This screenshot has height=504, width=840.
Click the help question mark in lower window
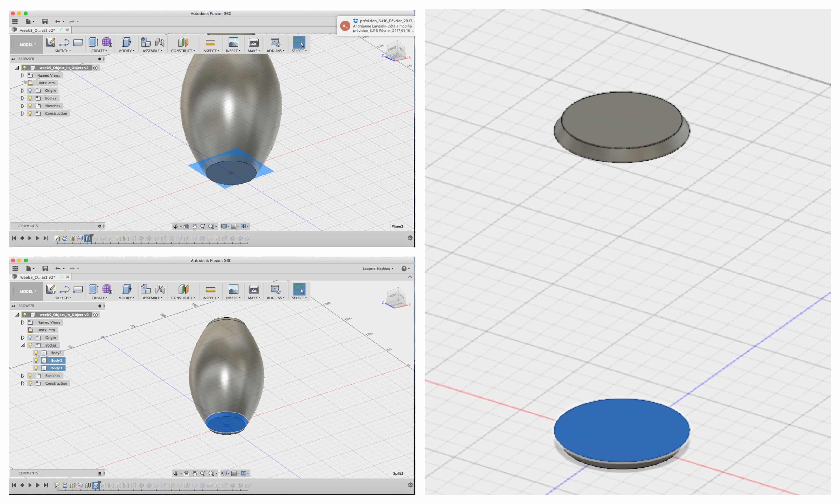click(x=404, y=269)
